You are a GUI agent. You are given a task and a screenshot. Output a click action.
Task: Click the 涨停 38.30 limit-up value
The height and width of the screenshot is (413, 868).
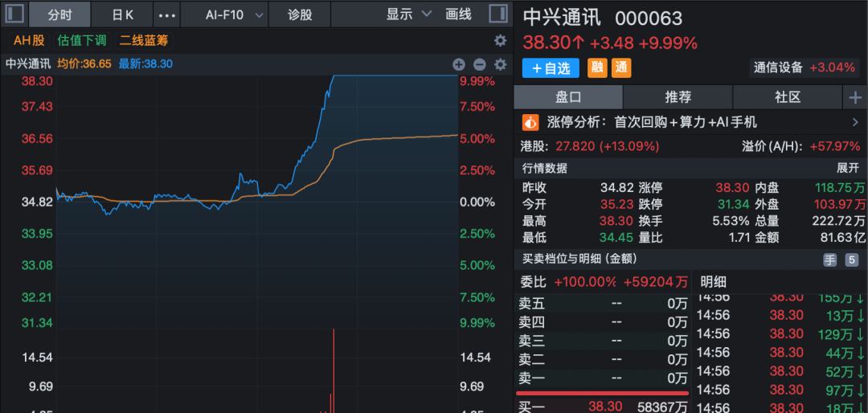[732, 188]
